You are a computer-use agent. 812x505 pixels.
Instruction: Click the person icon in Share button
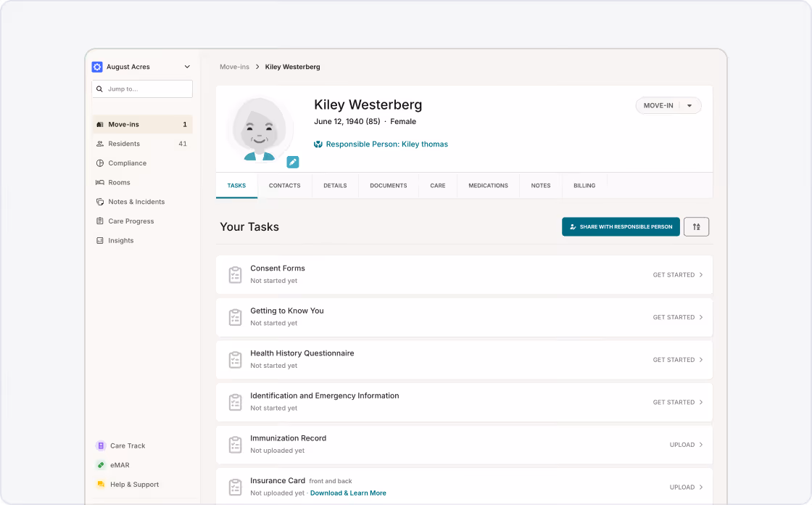[x=573, y=226]
